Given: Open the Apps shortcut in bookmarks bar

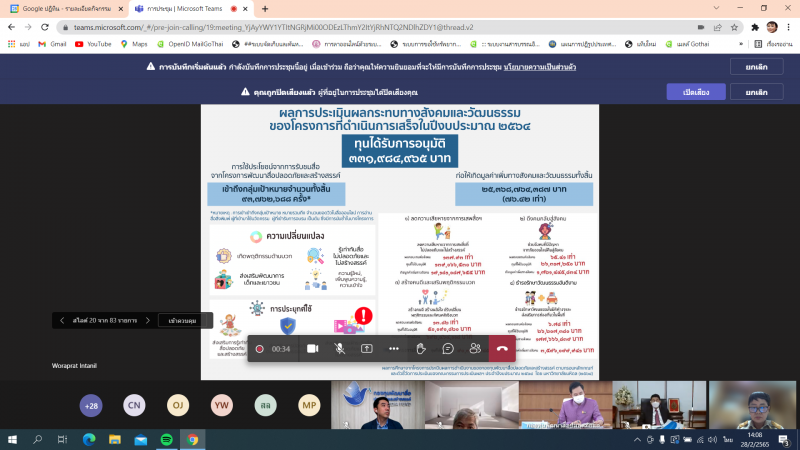Looking at the screenshot, I should (19, 44).
